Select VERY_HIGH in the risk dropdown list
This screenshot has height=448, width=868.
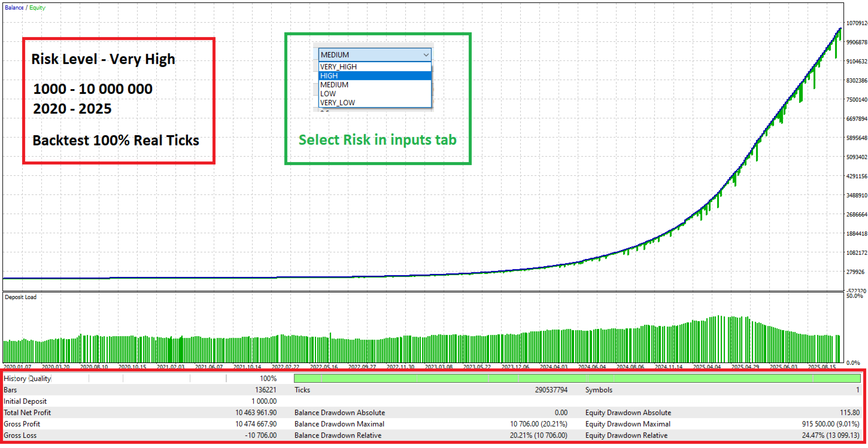coord(375,67)
